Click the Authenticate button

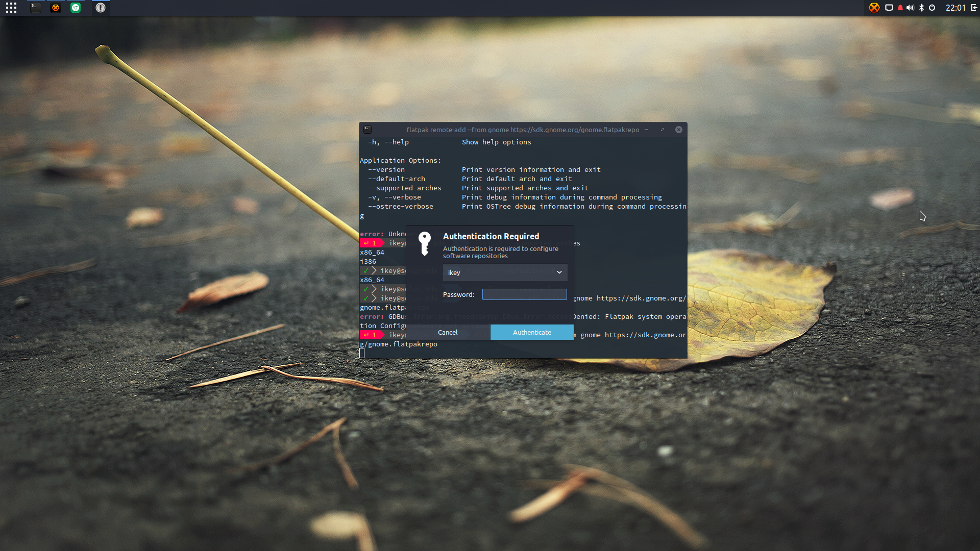[x=532, y=332]
